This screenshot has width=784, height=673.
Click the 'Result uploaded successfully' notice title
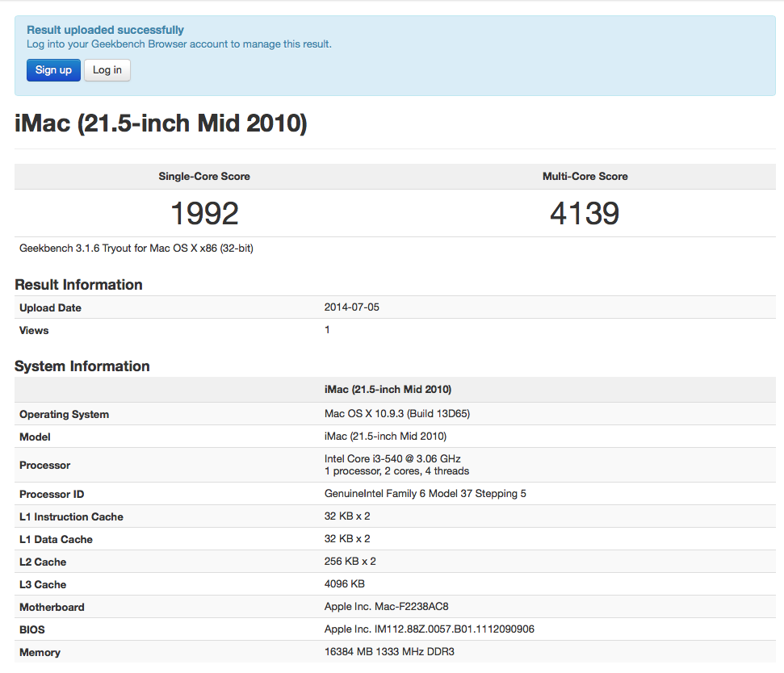[105, 30]
